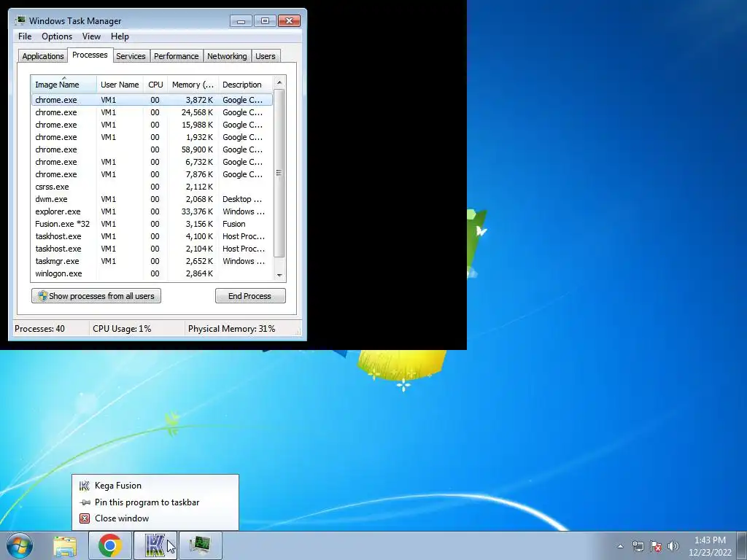The width and height of the screenshot is (747, 560).
Task: Select the dwm.exe process row
Action: (x=152, y=199)
